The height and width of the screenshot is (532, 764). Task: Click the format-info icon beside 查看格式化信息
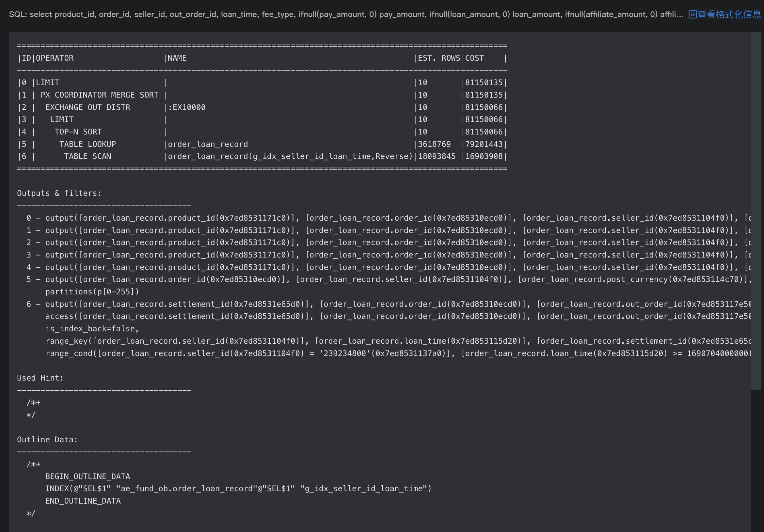coord(692,15)
